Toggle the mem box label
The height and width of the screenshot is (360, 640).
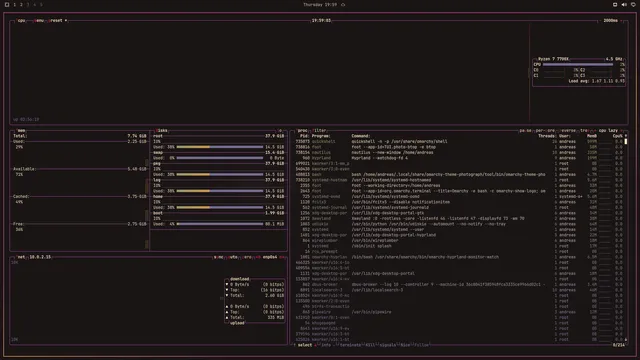point(21,131)
